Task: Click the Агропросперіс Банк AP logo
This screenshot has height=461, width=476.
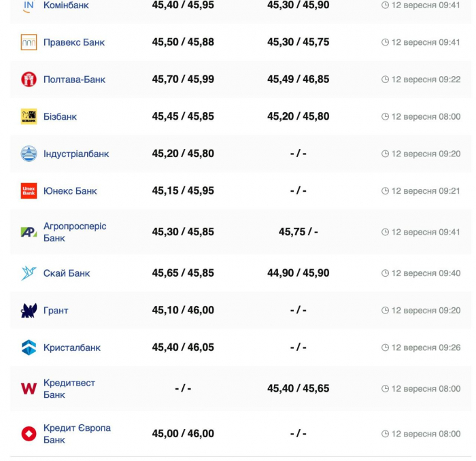Action: coord(29,232)
